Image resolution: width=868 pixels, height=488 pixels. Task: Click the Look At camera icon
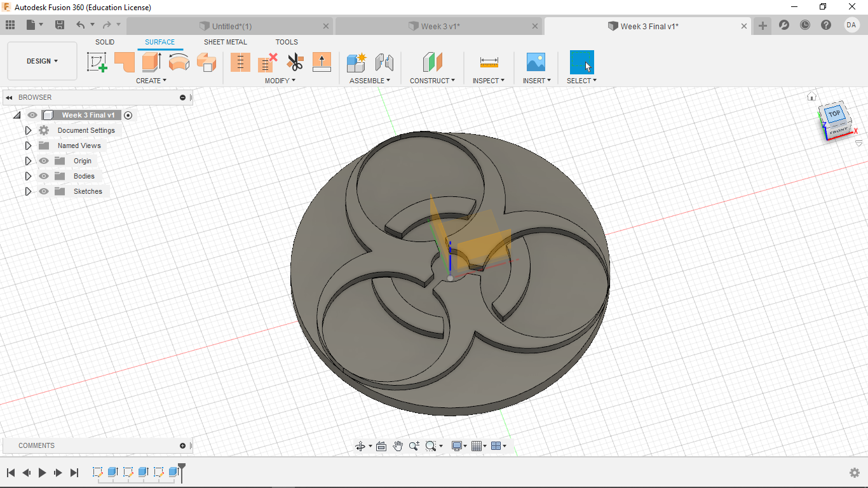click(x=381, y=446)
